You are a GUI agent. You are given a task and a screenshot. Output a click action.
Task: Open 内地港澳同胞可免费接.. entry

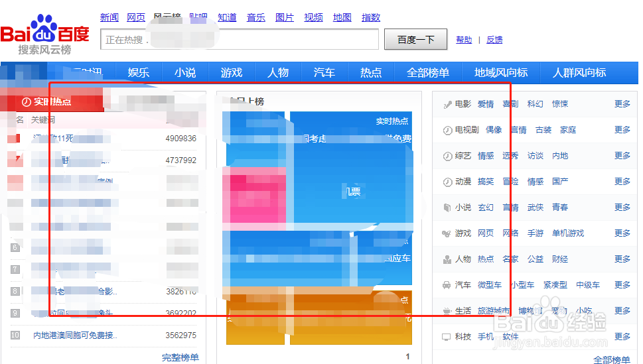pos(75,335)
